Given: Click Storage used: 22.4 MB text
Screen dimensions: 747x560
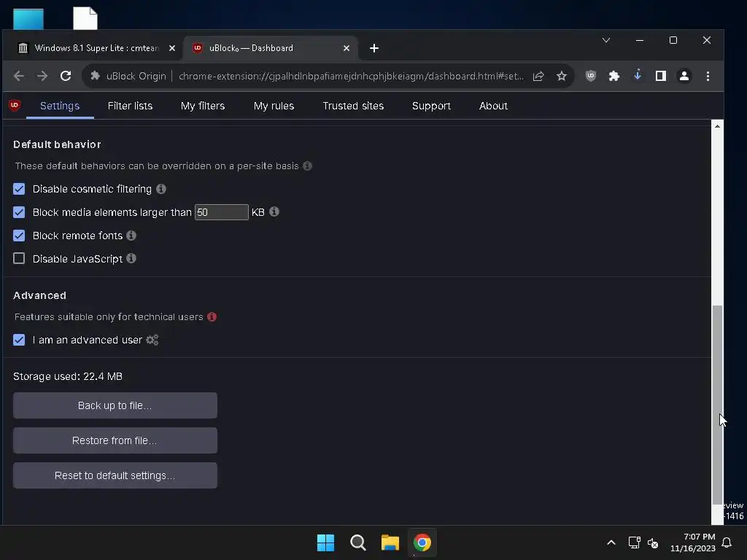Looking at the screenshot, I should click(68, 376).
